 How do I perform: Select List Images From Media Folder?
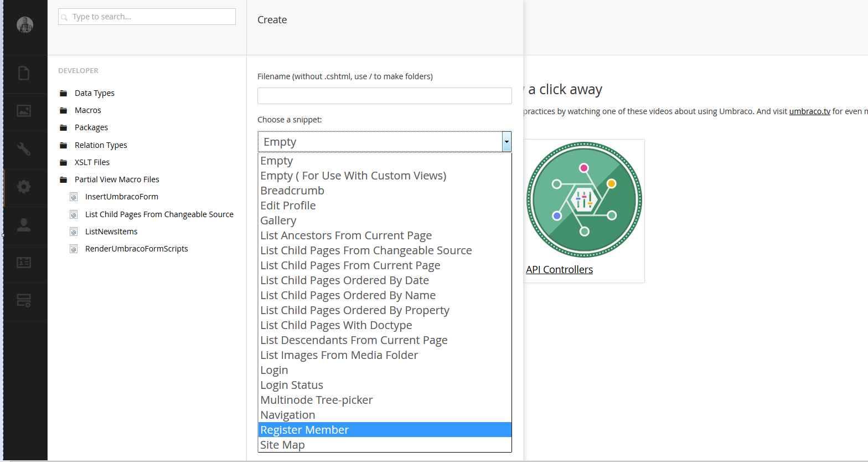point(385,355)
